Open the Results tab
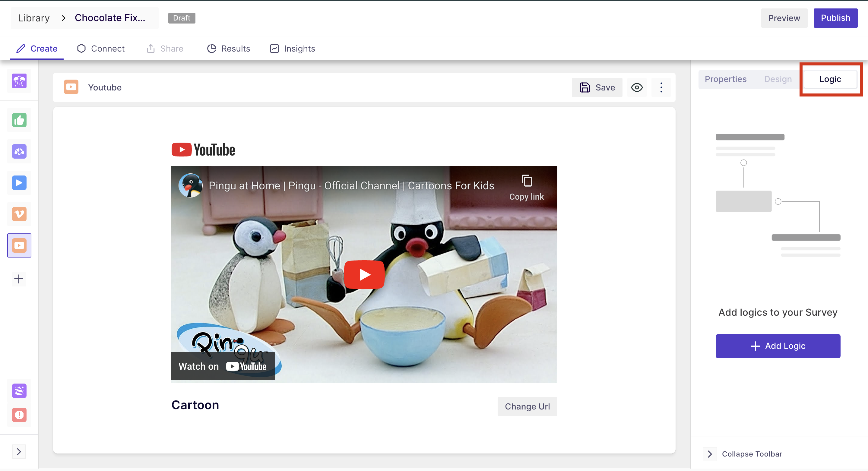Screen dimensions: 868x471 pos(228,49)
